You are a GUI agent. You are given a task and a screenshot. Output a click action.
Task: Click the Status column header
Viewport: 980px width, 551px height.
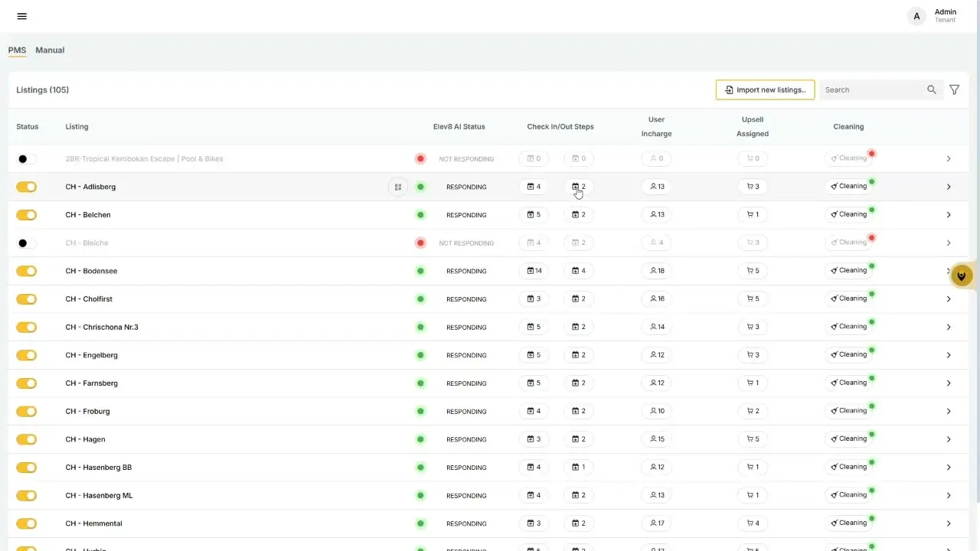click(27, 127)
